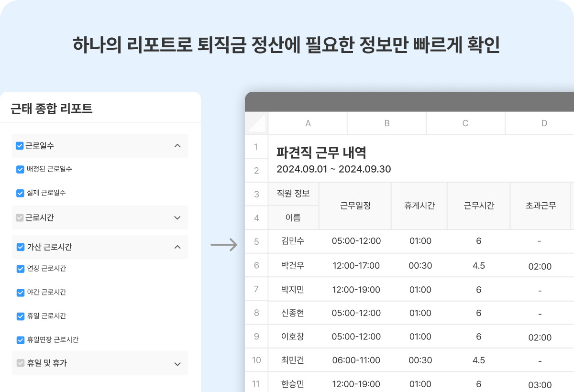Click 최민건's schedule 06:00-11:00
The height and width of the screenshot is (392, 574).
coord(356,360)
